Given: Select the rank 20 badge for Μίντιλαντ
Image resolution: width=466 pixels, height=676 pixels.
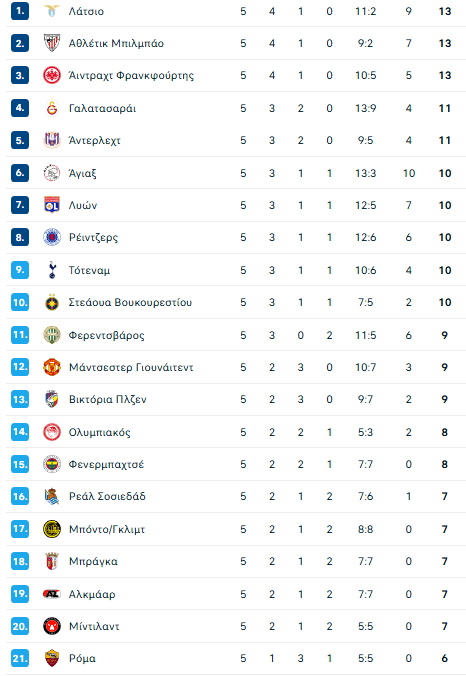Looking at the screenshot, I should pos(20,626).
